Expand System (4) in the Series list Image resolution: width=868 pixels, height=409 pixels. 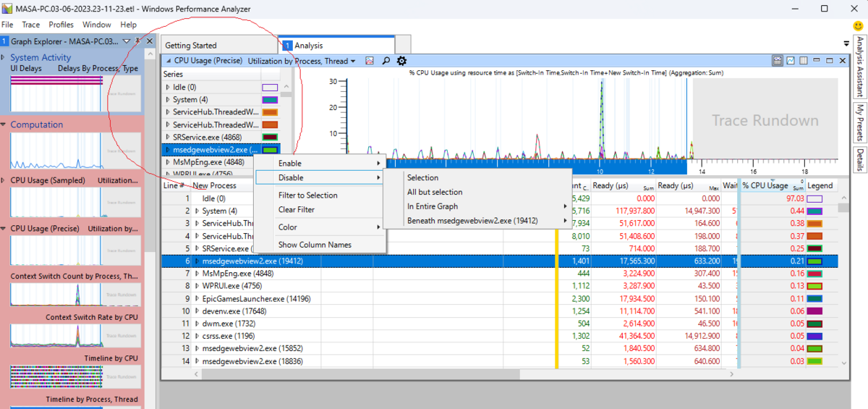(168, 100)
